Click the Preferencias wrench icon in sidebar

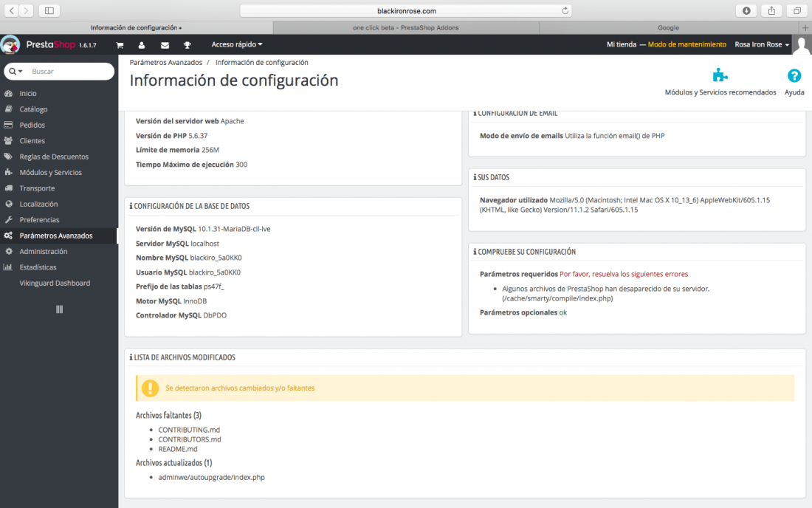point(8,219)
